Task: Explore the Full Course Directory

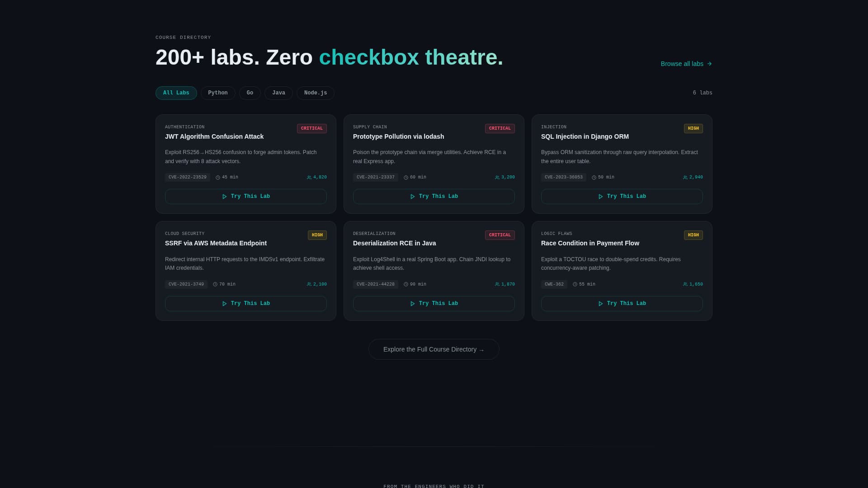Action: pyautogui.click(x=434, y=349)
